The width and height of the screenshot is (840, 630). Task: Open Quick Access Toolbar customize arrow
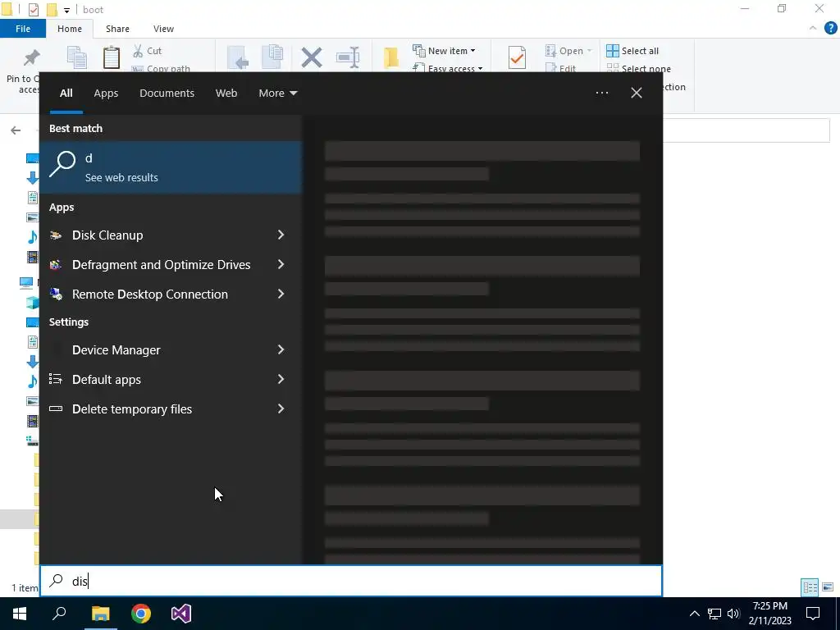[x=66, y=10]
